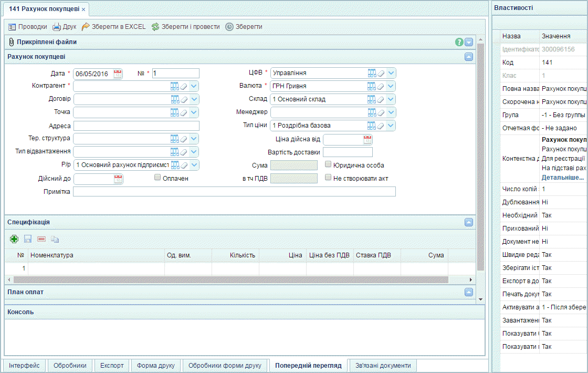This screenshot has width=588, height=373.
Task: Open the Проводки toolbar item
Action: coord(28,27)
